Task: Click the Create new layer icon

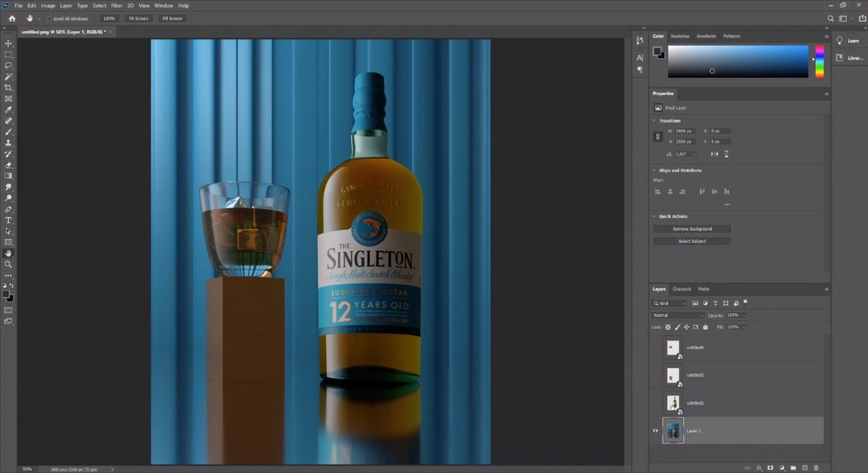Action: [804, 468]
